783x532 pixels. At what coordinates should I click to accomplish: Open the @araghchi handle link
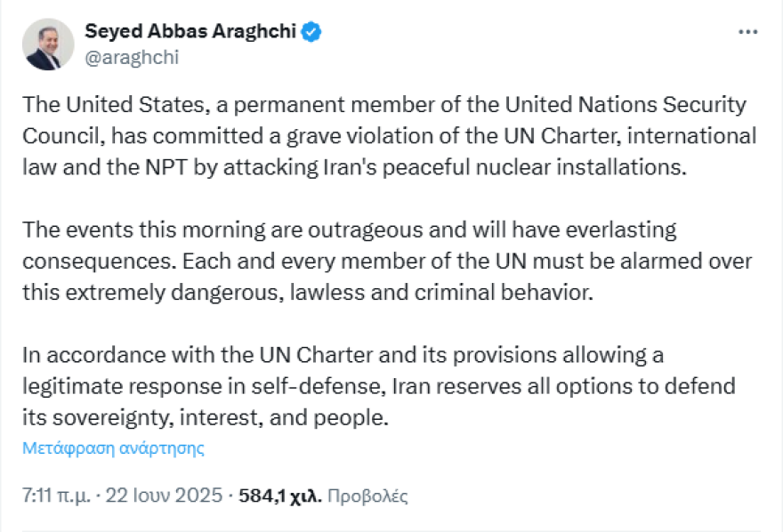132,58
